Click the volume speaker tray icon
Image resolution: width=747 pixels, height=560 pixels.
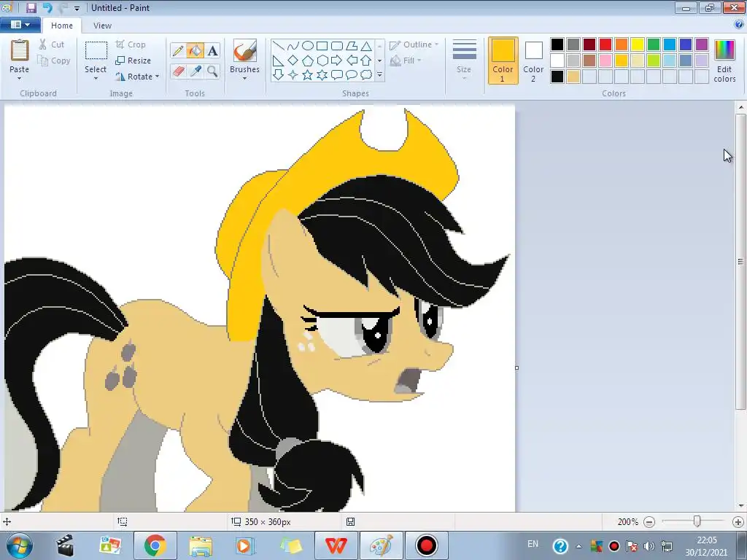pos(649,546)
